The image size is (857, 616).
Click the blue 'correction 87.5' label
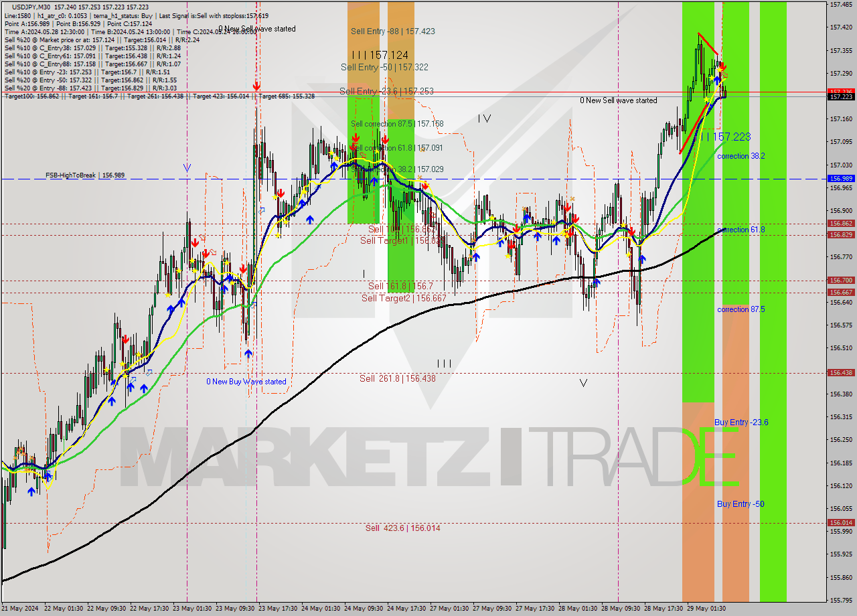[741, 309]
